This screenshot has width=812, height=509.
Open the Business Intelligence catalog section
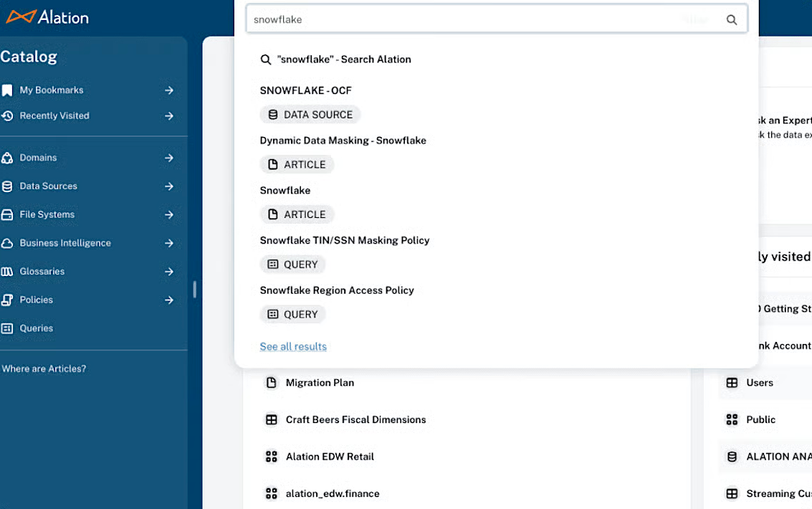(x=65, y=243)
